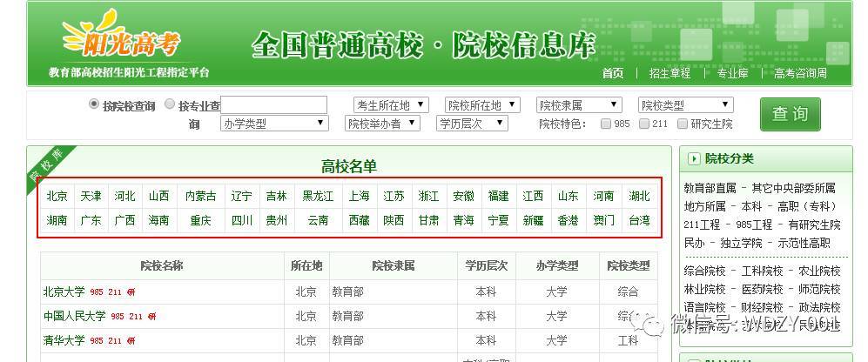Click the 院校库 corner ribbon
Viewport: 868px width, 362px height.
46,165
